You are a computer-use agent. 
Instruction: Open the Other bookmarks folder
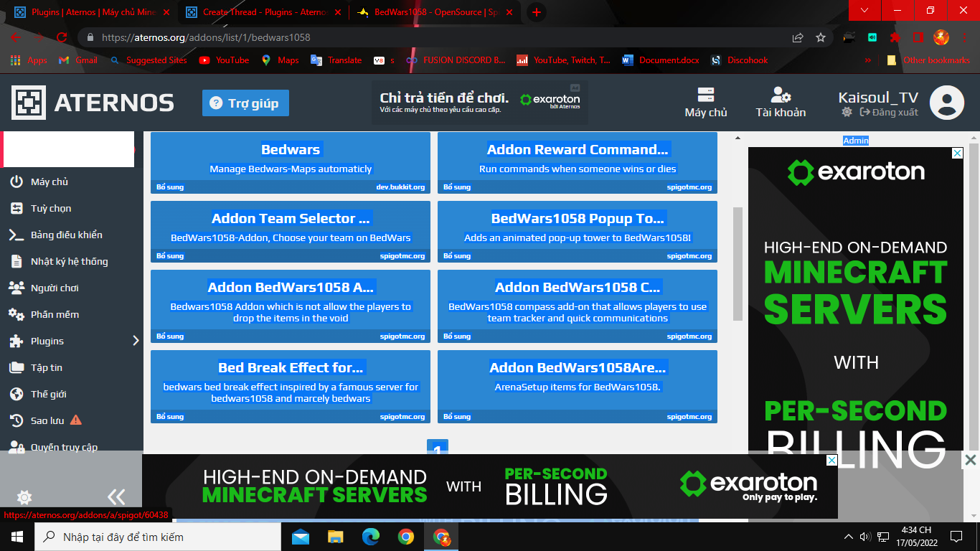[x=928, y=60]
